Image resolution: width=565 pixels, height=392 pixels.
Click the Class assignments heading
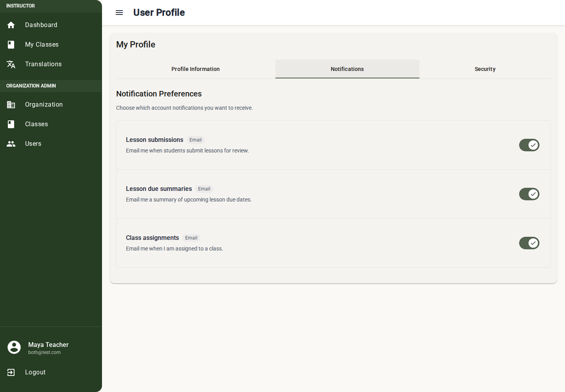(152, 238)
